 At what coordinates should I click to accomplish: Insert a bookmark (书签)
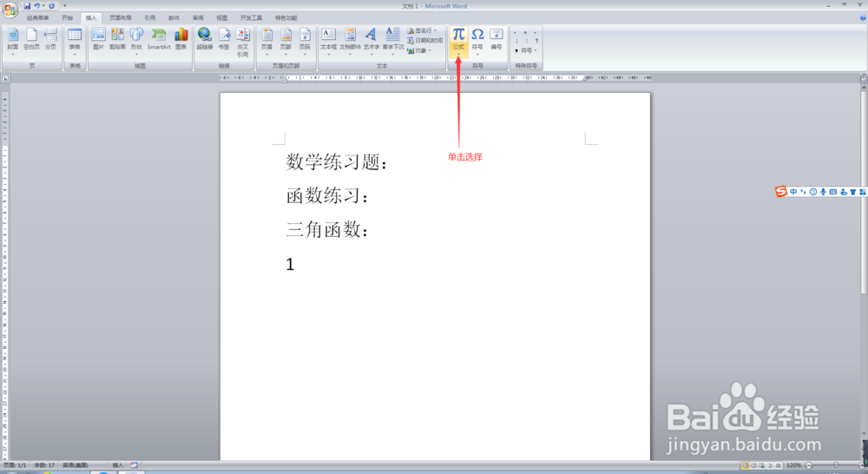tap(224, 41)
